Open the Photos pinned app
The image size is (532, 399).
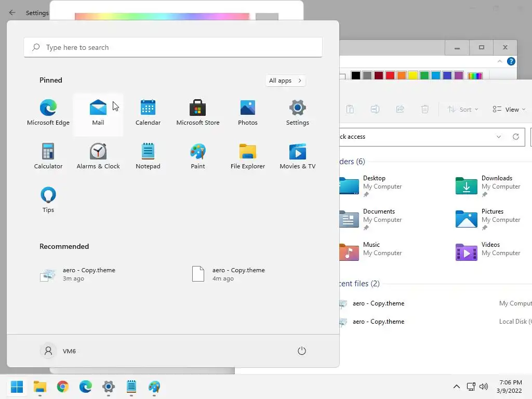(248, 113)
